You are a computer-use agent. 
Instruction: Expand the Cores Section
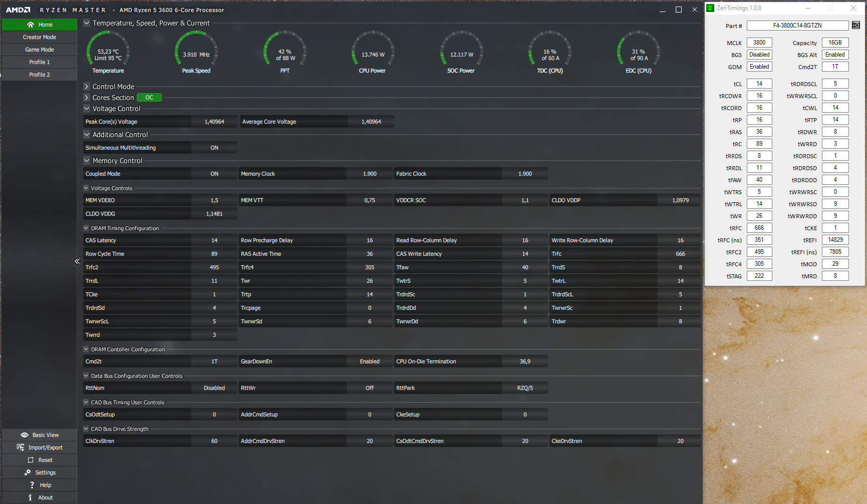click(x=87, y=98)
